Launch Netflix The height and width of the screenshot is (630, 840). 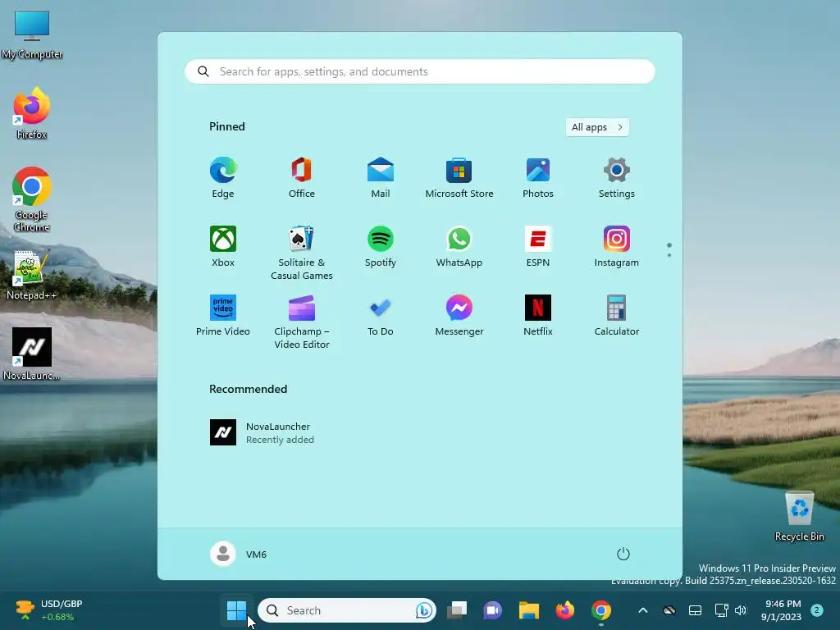tap(538, 316)
